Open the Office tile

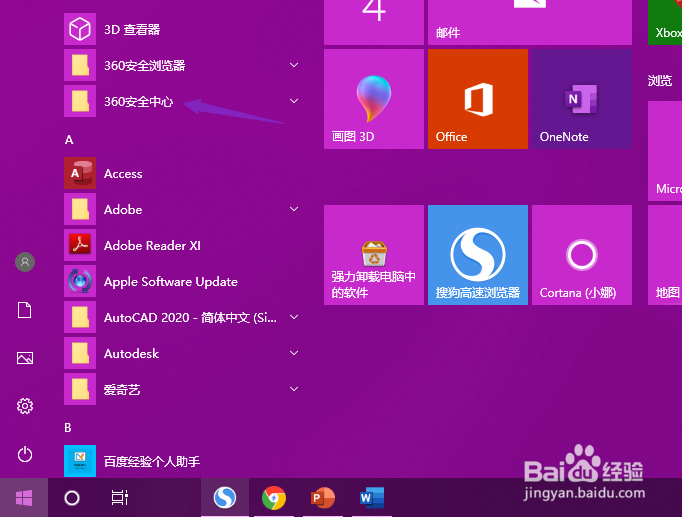click(x=478, y=99)
